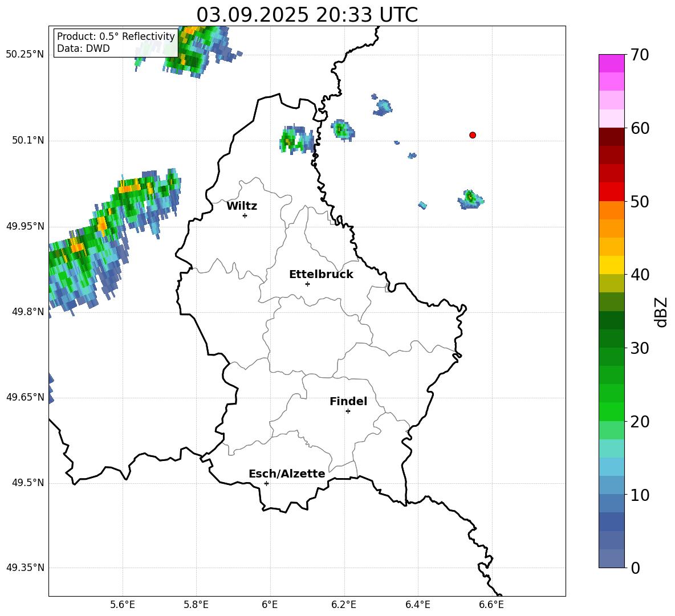675x616 pixels.
Task: Click the Findel station cross marker
Action: (x=348, y=411)
